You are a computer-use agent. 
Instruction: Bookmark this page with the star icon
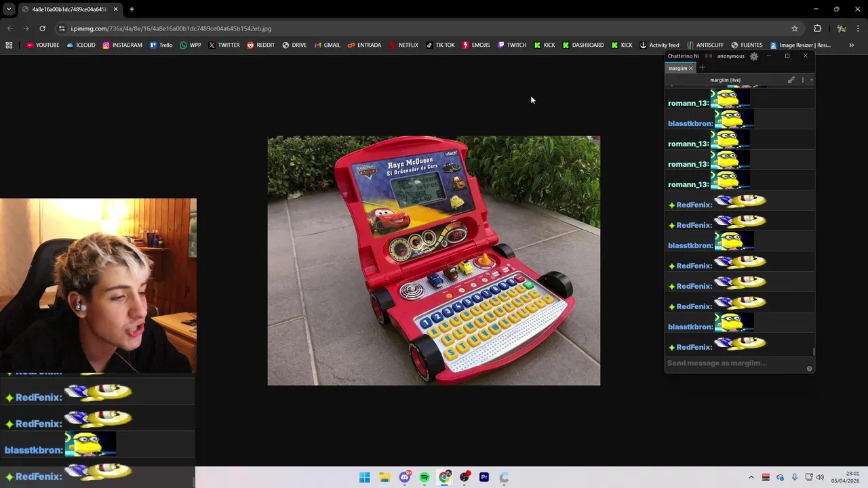(x=795, y=28)
